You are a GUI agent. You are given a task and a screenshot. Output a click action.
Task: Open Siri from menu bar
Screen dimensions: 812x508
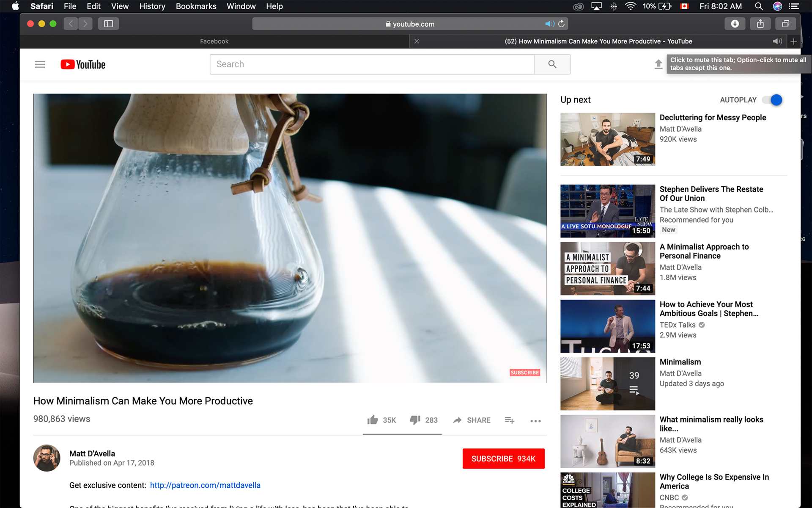coord(777,6)
